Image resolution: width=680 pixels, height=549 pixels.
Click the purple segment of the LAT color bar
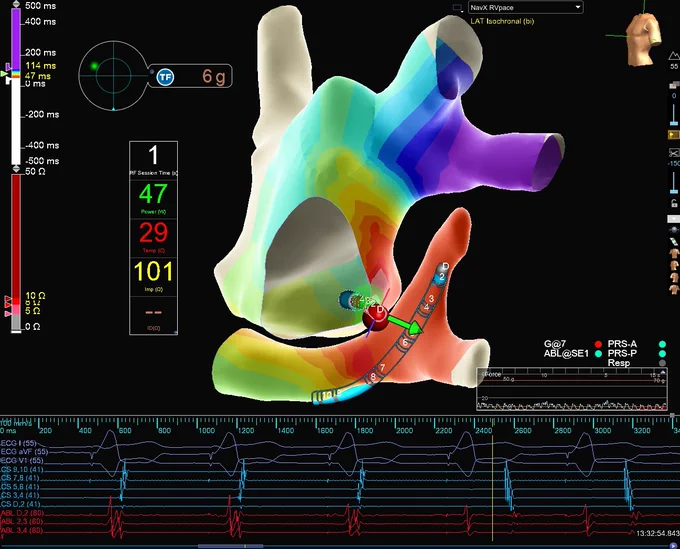click(x=16, y=38)
